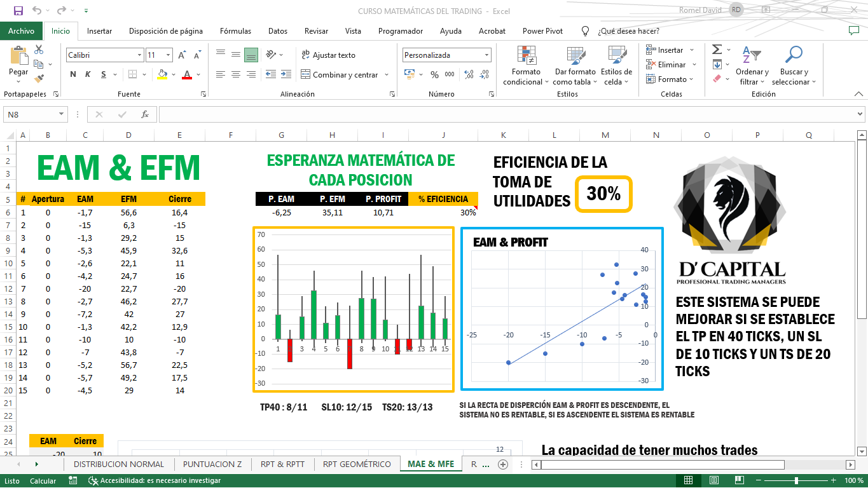Apply thousands separator style (000)
The width and height of the screenshot is (868, 488).
point(450,74)
